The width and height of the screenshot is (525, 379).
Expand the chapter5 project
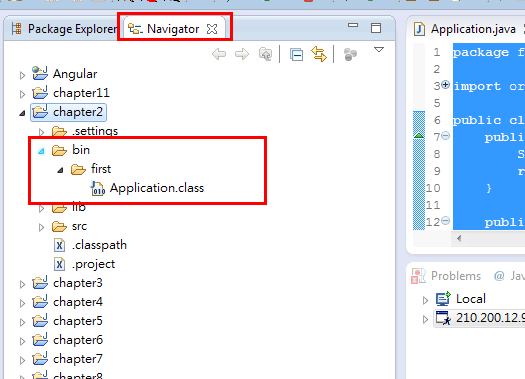22,322
